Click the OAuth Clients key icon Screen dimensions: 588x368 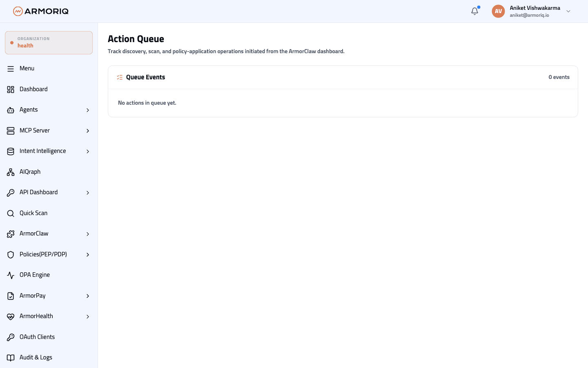pyautogui.click(x=11, y=337)
